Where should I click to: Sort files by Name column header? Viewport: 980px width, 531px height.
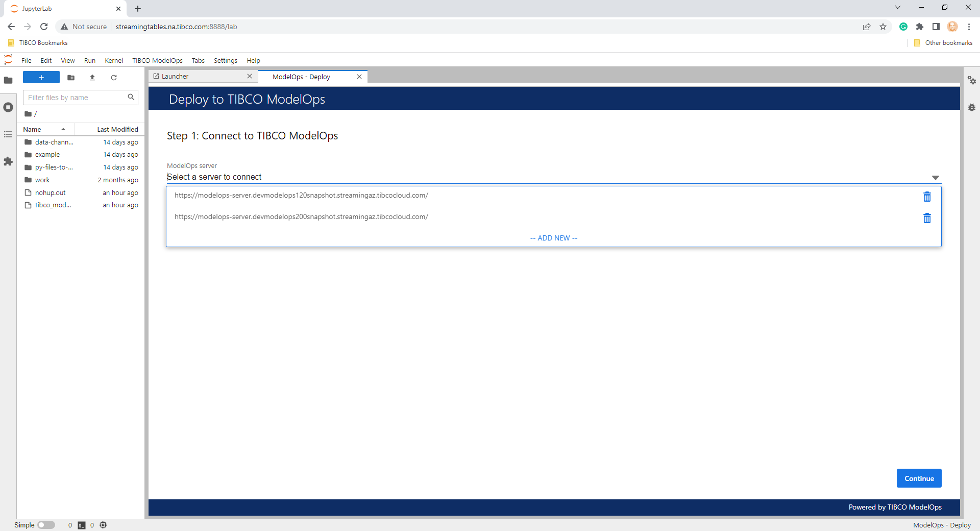point(45,129)
